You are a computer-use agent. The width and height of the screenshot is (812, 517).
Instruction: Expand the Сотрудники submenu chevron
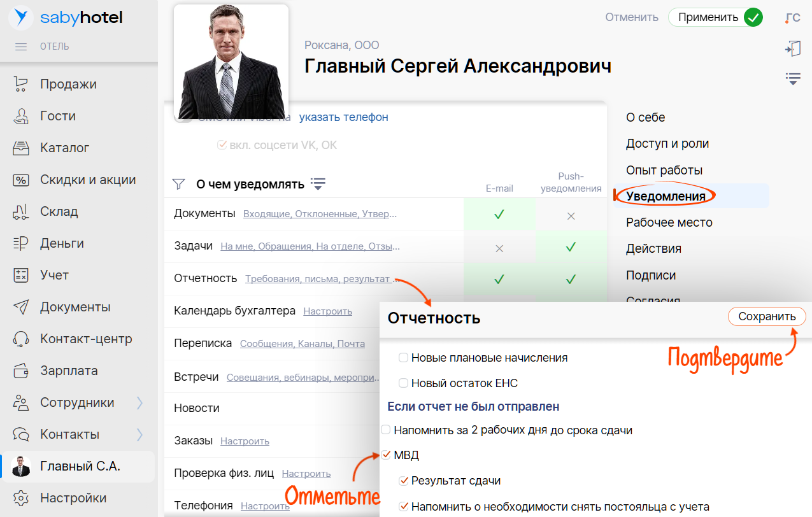click(139, 402)
